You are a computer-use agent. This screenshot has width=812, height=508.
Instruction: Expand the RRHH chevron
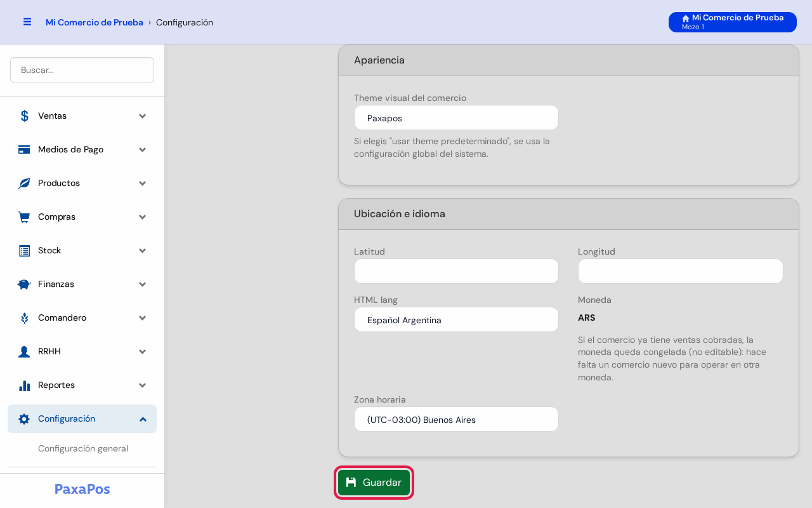click(143, 352)
